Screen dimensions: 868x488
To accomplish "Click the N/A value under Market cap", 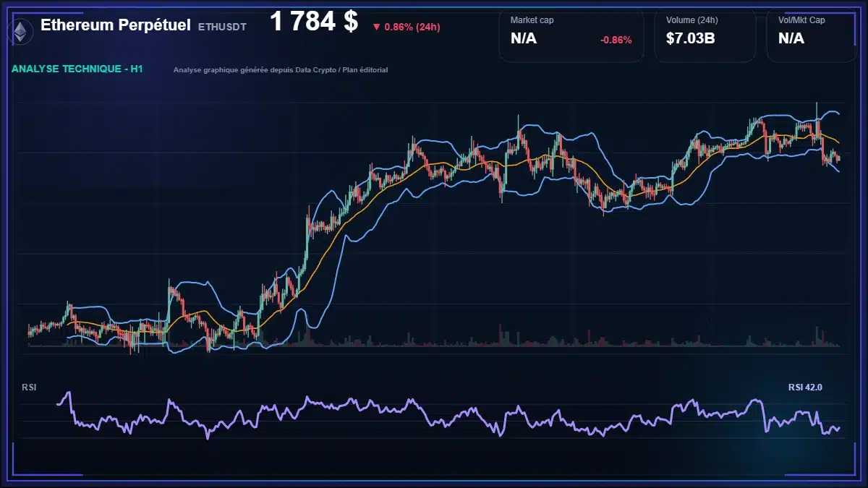I will pos(524,38).
